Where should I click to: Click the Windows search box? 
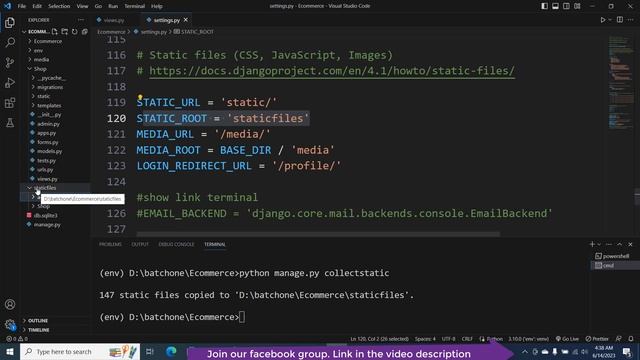(80, 351)
